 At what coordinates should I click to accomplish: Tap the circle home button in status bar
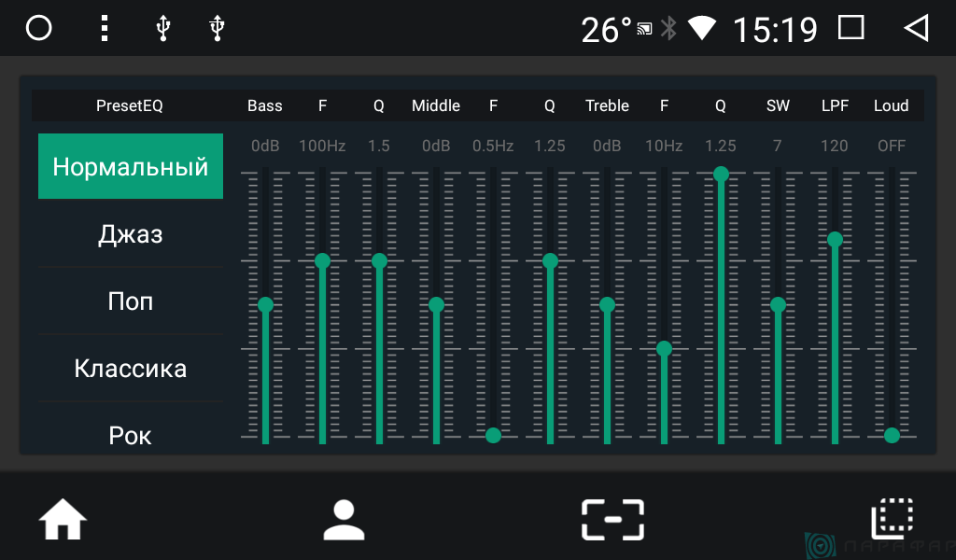click(x=39, y=28)
